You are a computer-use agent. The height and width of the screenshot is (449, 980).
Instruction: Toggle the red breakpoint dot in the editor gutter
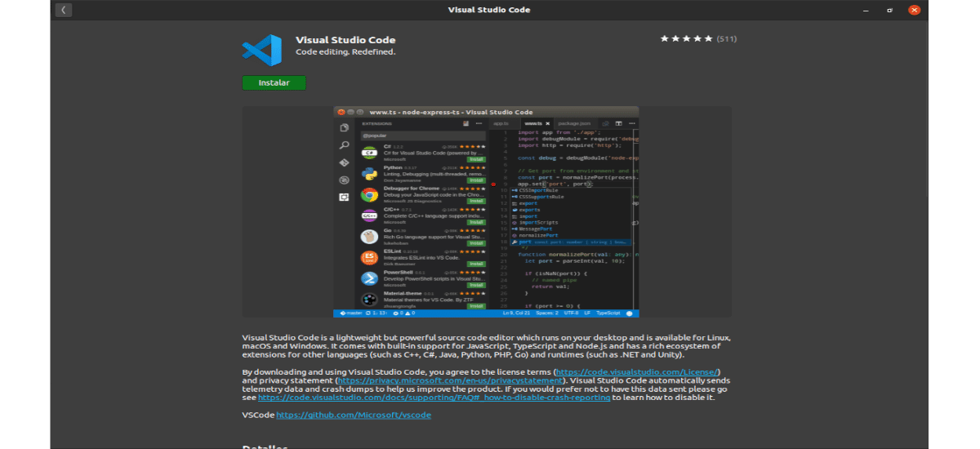point(493,184)
